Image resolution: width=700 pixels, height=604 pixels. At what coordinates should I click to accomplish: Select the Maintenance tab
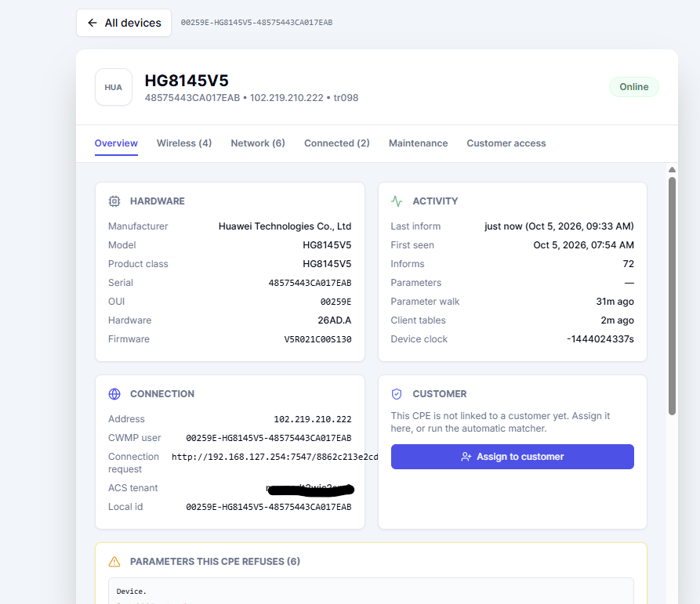[x=419, y=143]
